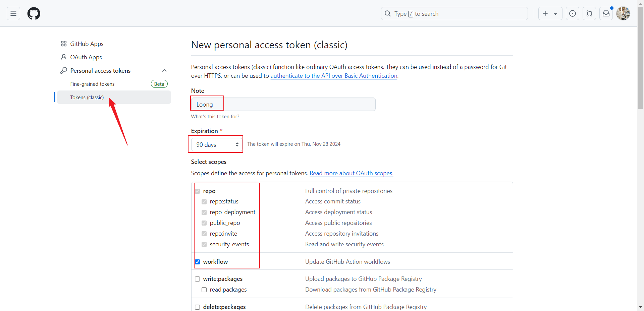Go to GitHub home via Octocat logo
Image resolution: width=644 pixels, height=311 pixels.
tap(34, 14)
